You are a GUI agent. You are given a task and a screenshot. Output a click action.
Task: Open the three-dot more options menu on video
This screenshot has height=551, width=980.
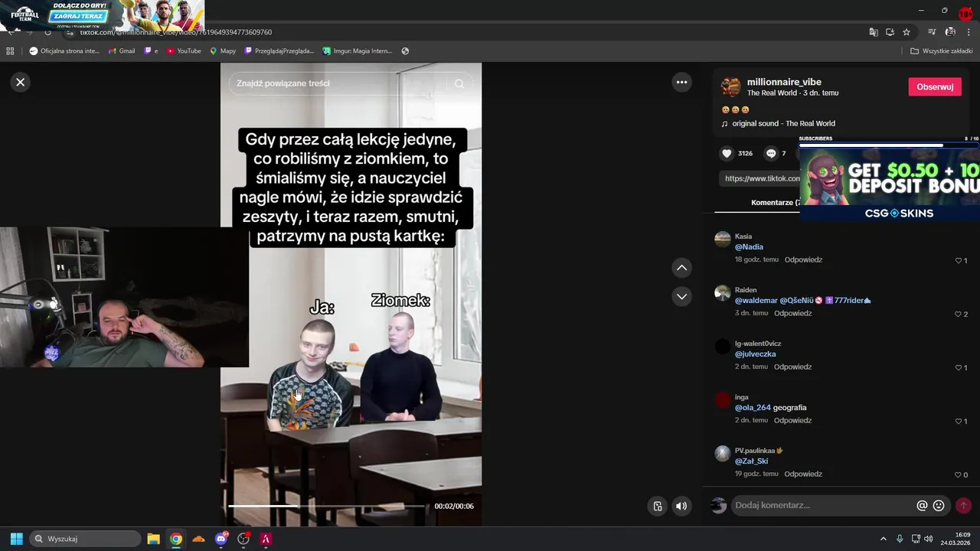(681, 82)
